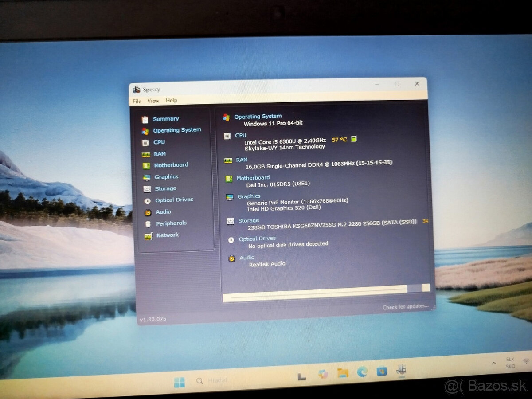Select the Graphics monitor icon
Image resolution: width=532 pixels, height=399 pixels.
[x=147, y=176]
